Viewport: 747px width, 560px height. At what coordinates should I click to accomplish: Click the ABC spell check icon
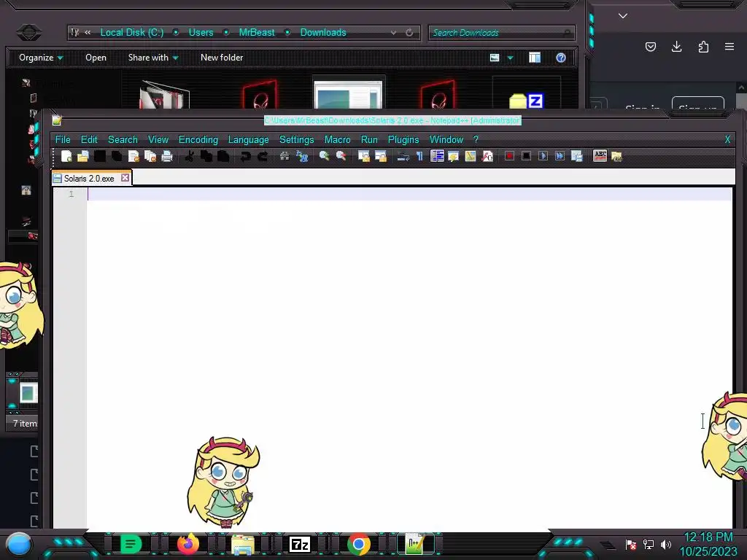600,156
